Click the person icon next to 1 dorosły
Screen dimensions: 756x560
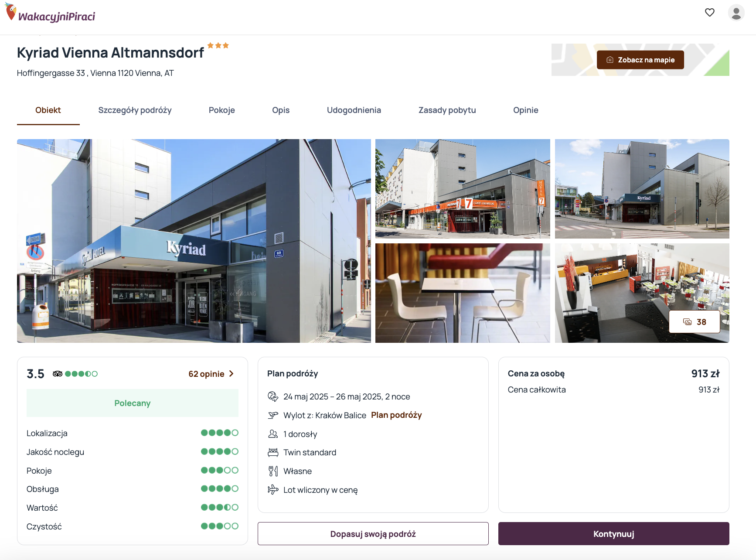pyautogui.click(x=273, y=434)
